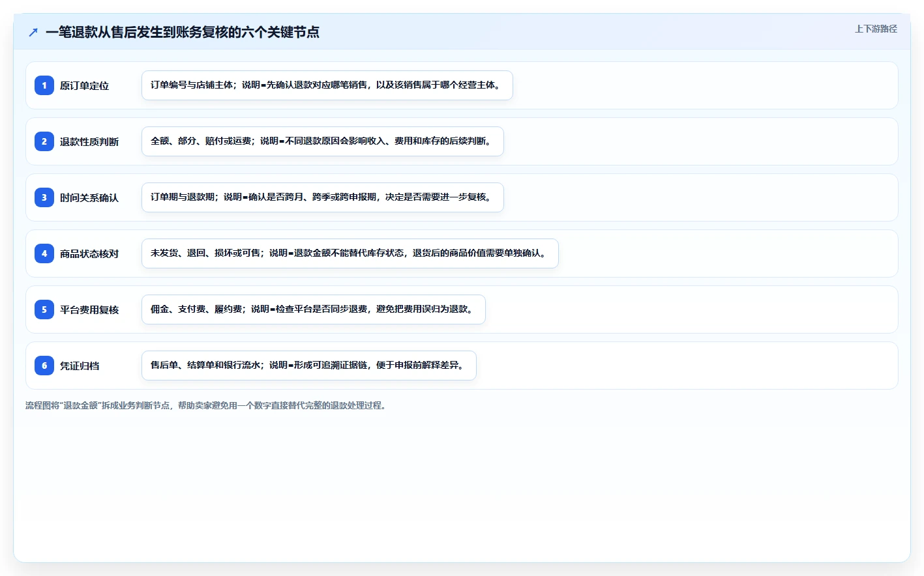This screenshot has width=924, height=576.
Task: Select the number 1 step badge
Action: pyautogui.click(x=44, y=85)
